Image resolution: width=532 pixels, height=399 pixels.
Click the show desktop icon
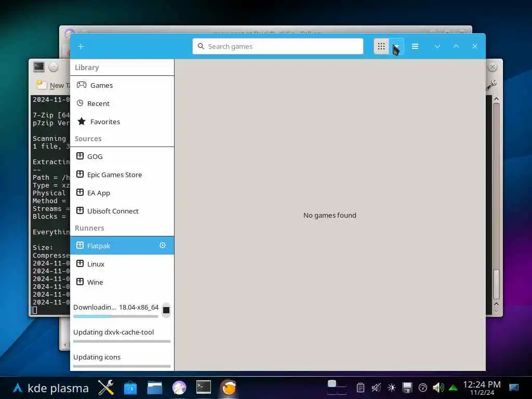coord(514,388)
